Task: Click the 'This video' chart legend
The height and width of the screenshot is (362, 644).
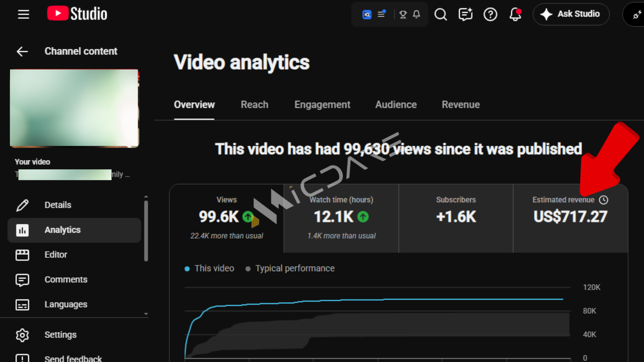Action: coord(209,269)
